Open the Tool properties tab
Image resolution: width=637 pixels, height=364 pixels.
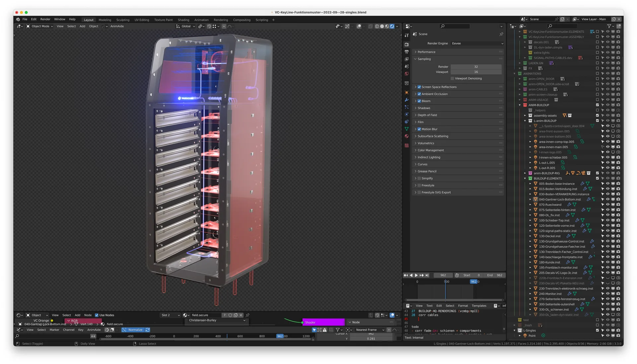tap(406, 34)
